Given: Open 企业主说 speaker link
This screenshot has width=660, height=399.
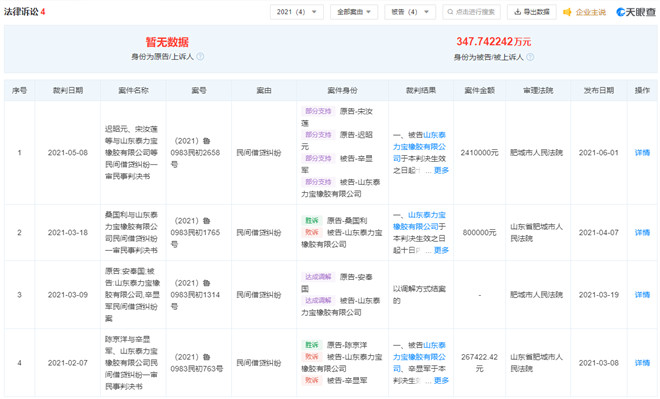Looking at the screenshot, I should coord(585,12).
